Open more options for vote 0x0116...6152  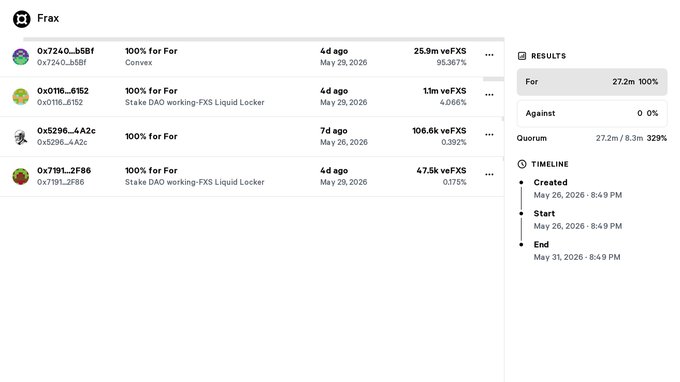pos(489,95)
